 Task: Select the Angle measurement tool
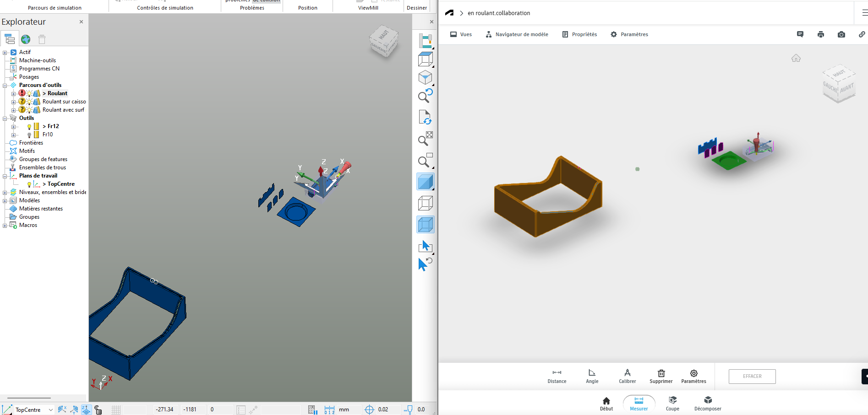pyautogui.click(x=592, y=376)
